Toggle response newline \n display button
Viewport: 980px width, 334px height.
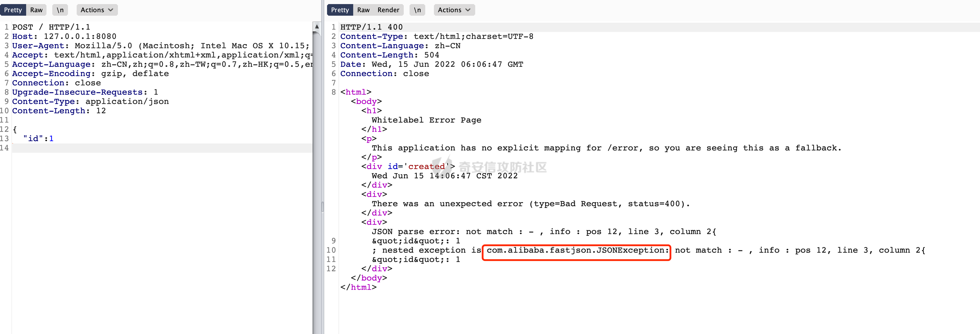click(417, 10)
